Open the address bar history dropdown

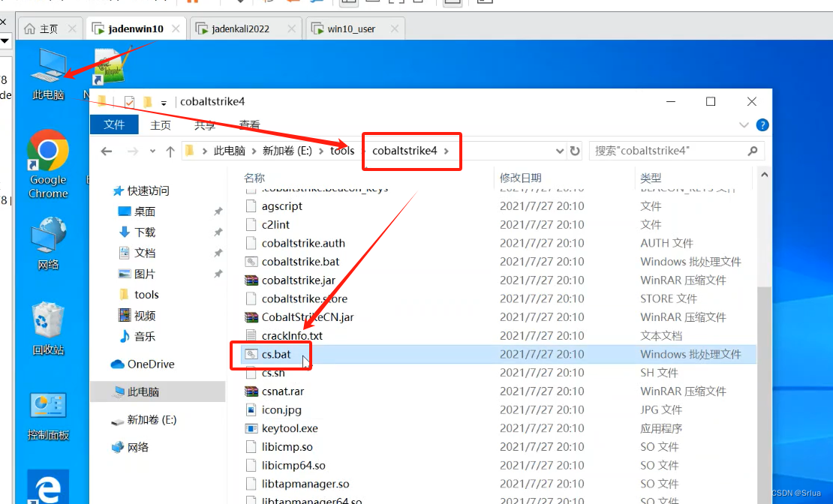559,151
